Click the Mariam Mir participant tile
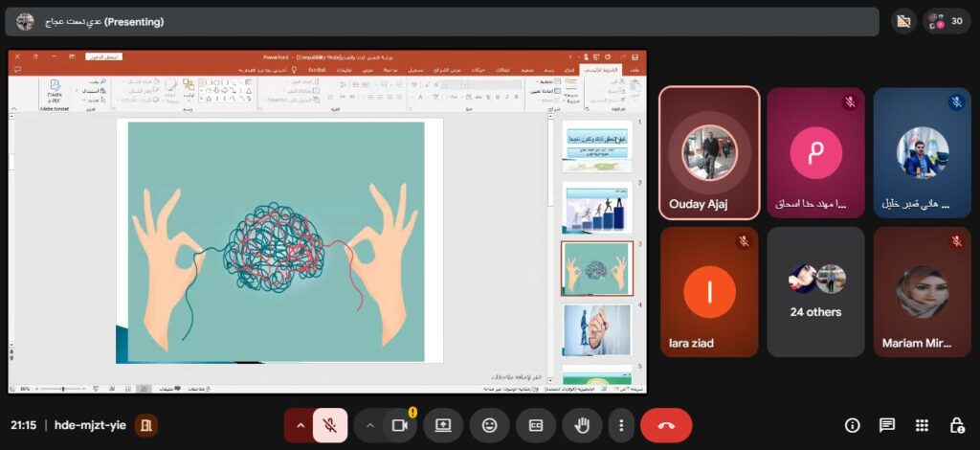This screenshot has width=980, height=450. coord(922,292)
